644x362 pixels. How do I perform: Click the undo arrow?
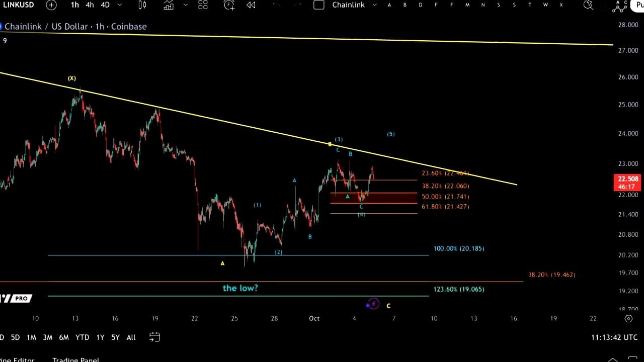pyautogui.click(x=276, y=5)
